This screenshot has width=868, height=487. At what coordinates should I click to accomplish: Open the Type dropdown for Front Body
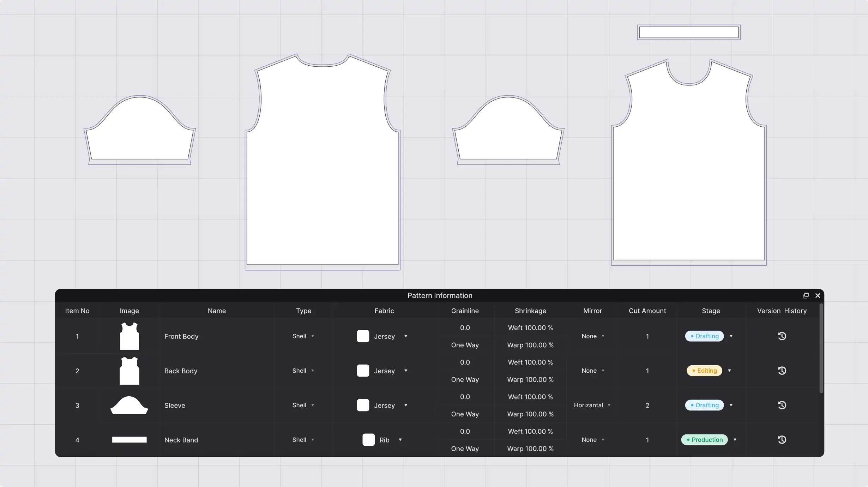tap(303, 336)
